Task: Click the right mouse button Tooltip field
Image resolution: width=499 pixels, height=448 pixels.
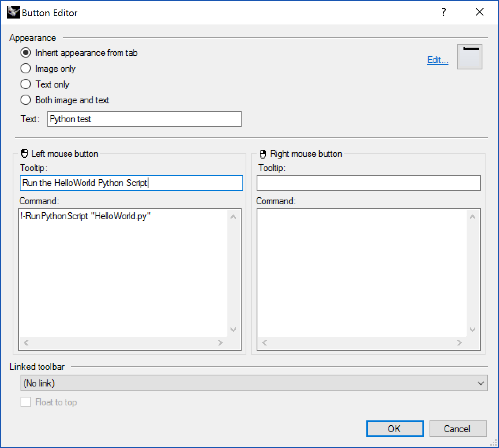Action: pyautogui.click(x=368, y=183)
